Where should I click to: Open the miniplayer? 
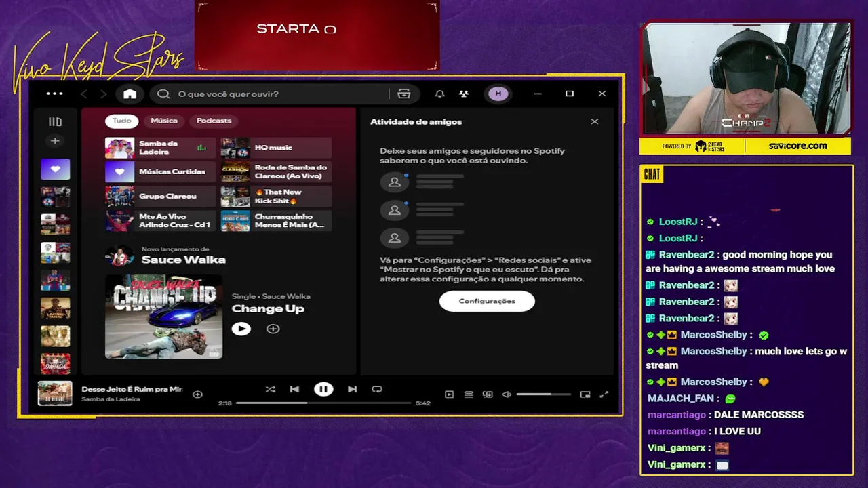click(x=585, y=394)
